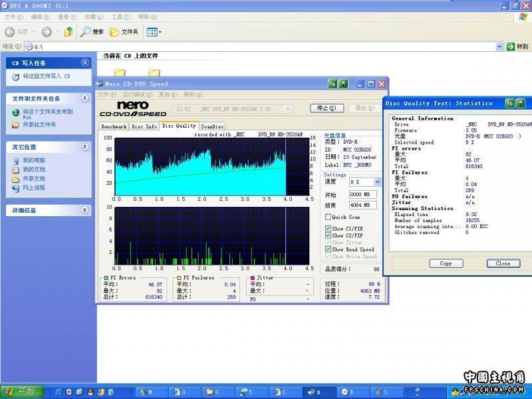Switch to the Benchmark tab
Viewport: 532px width, 399px height.
(x=114, y=126)
